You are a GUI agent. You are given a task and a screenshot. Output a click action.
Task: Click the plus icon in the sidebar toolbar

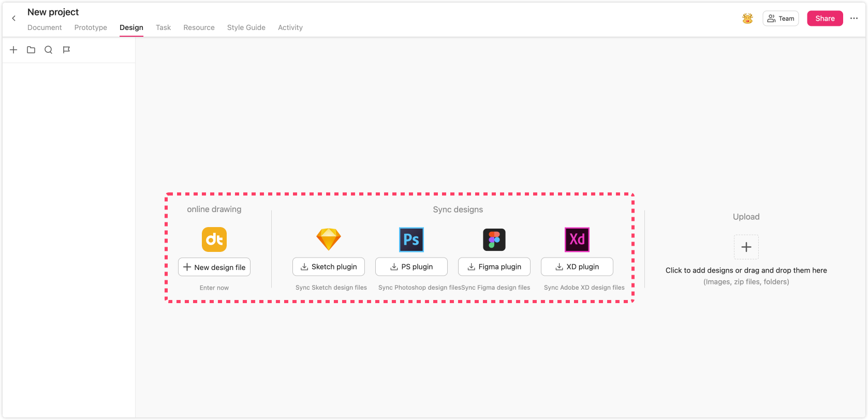[x=13, y=50]
